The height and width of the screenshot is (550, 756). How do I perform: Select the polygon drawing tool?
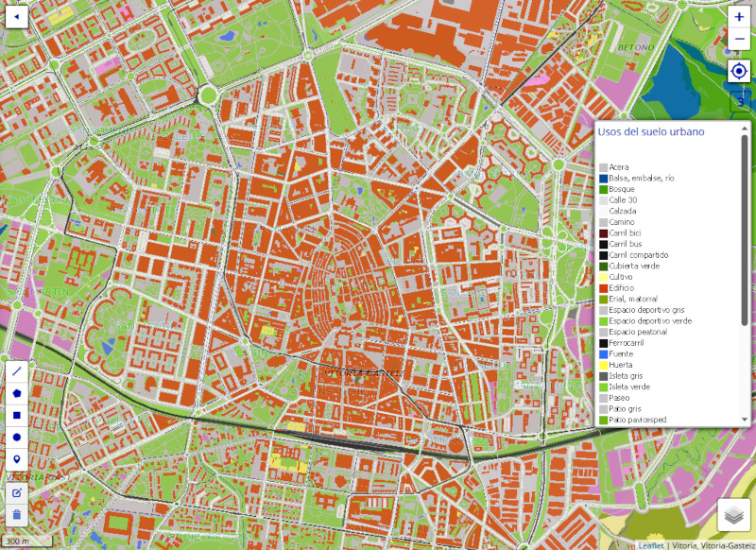point(16,392)
